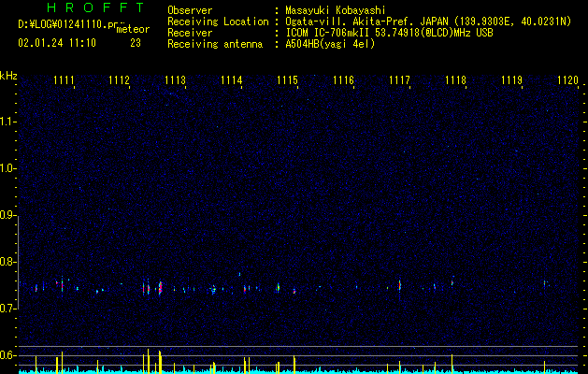Click the 1116 time axis label

click(x=343, y=80)
